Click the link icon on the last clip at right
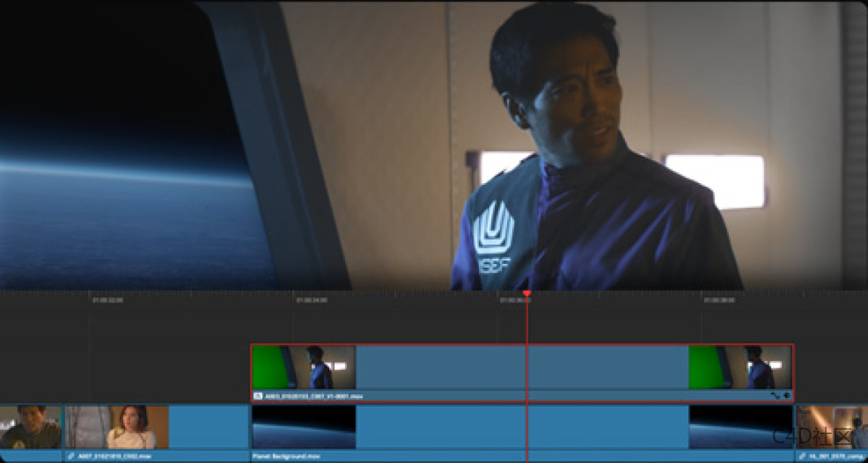 tap(802, 456)
